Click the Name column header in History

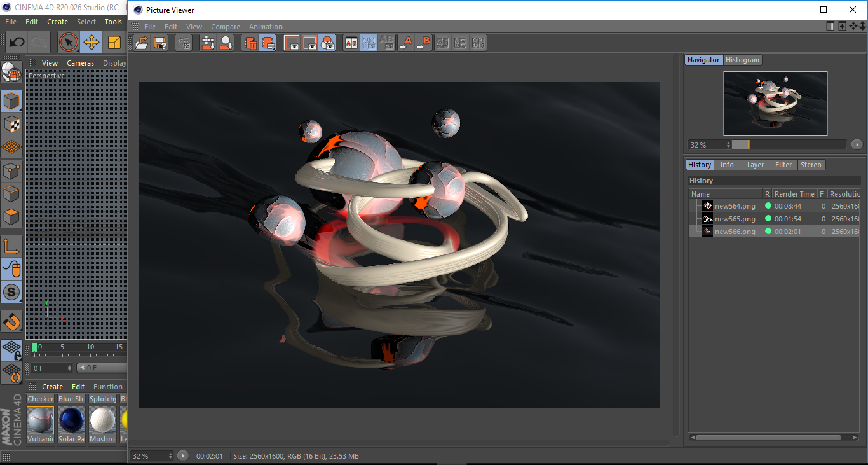point(726,194)
